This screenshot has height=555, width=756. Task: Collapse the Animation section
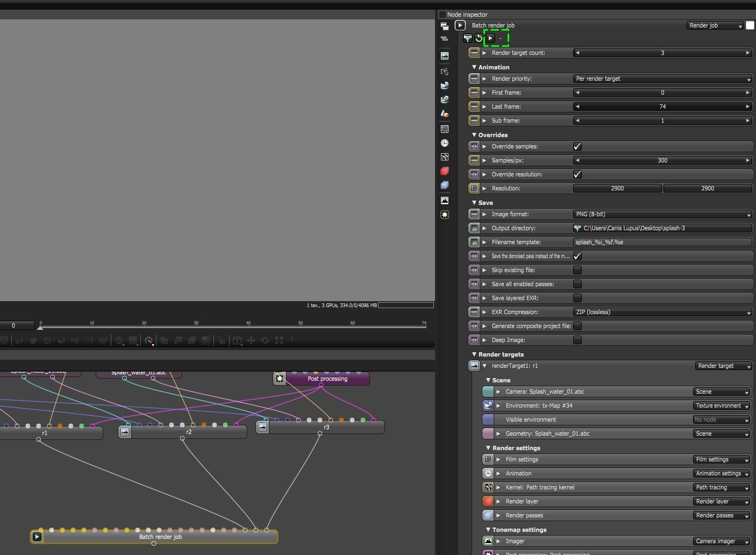[x=474, y=67]
